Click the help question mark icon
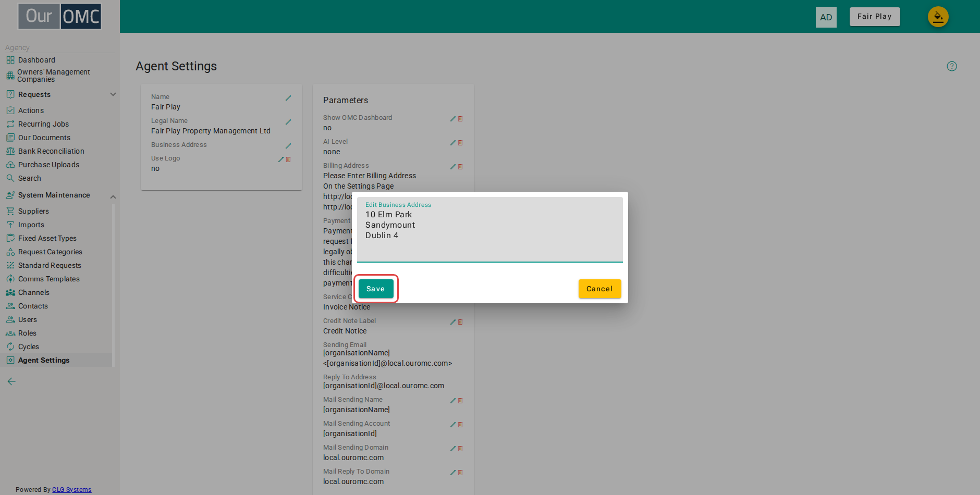This screenshot has height=495, width=980. [x=952, y=66]
